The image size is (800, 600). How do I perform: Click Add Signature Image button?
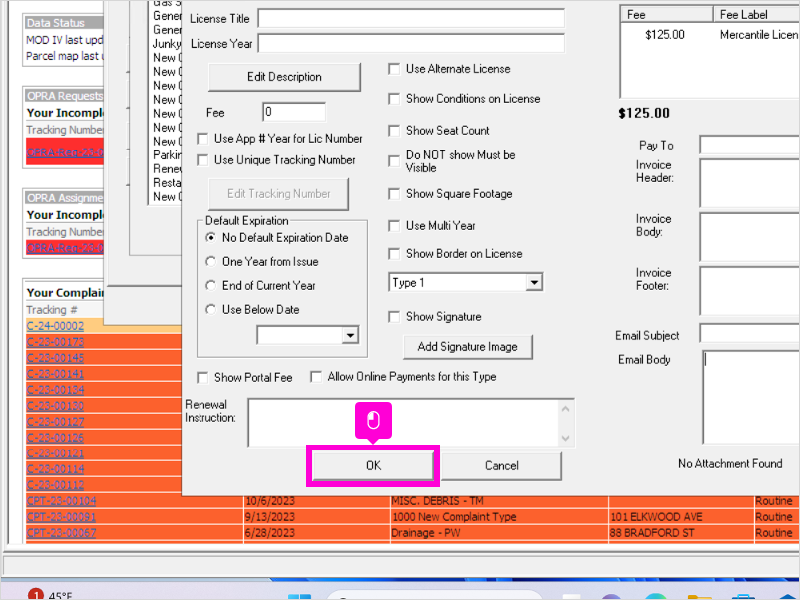468,347
